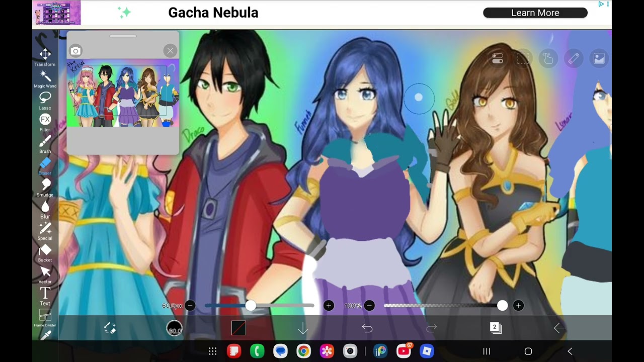Decrease brush size with minus button
644x362 pixels.
(190, 305)
